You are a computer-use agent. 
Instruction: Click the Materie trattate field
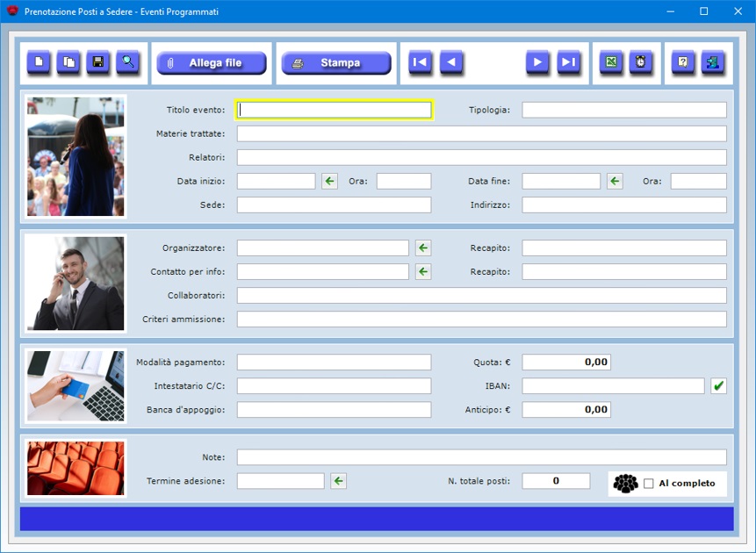pos(482,133)
